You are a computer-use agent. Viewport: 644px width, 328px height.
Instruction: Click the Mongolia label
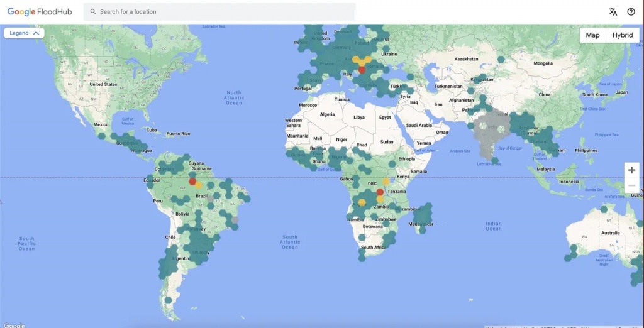pos(543,63)
